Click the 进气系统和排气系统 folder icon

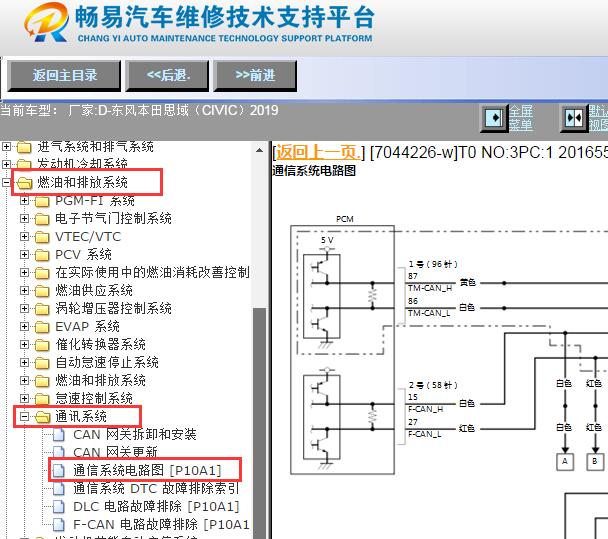24,147
